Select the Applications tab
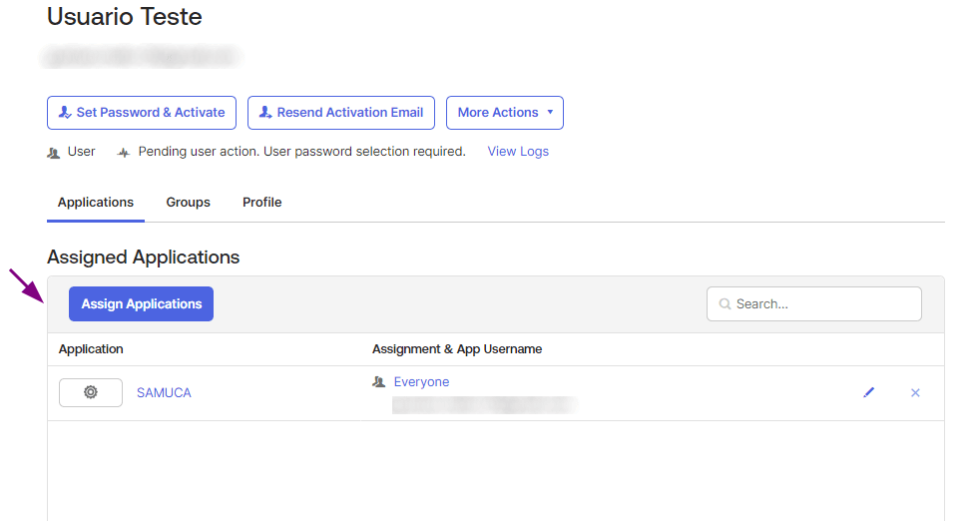The image size is (980, 521). click(x=96, y=203)
